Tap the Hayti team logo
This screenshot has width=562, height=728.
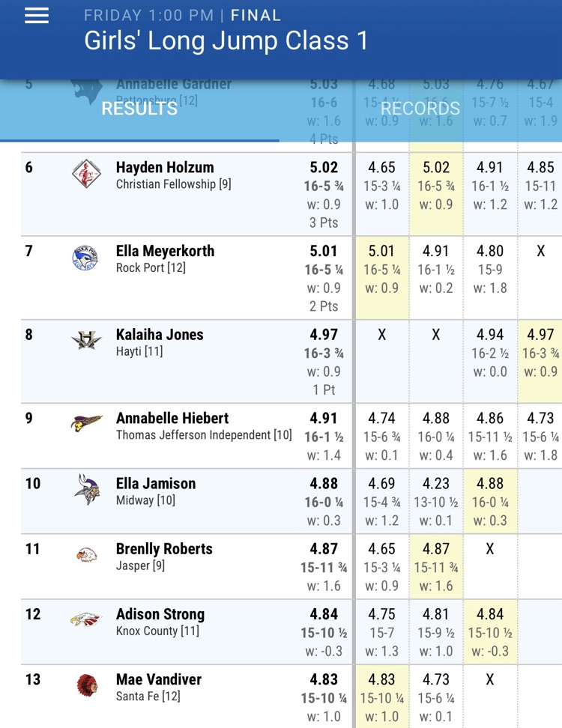click(86, 339)
